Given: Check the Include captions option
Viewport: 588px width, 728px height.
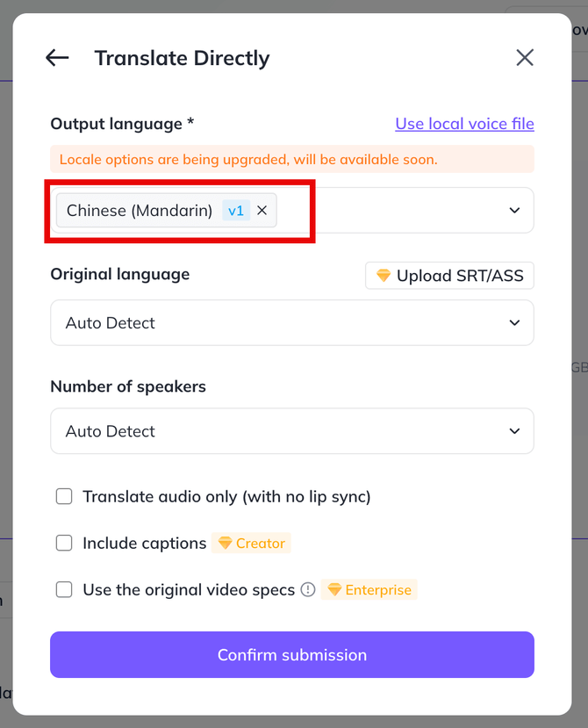Looking at the screenshot, I should 64,543.
